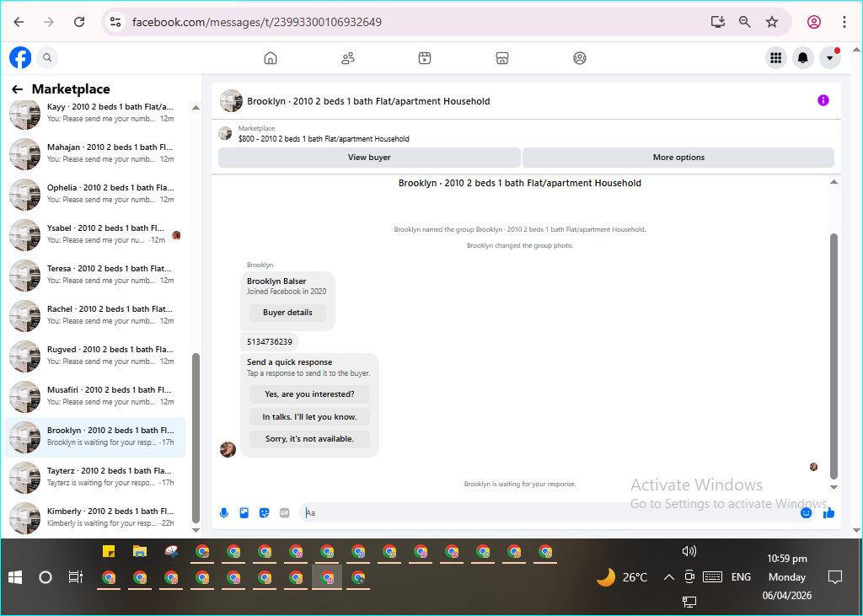
Task: Open the $800 listing link
Action: (324, 139)
